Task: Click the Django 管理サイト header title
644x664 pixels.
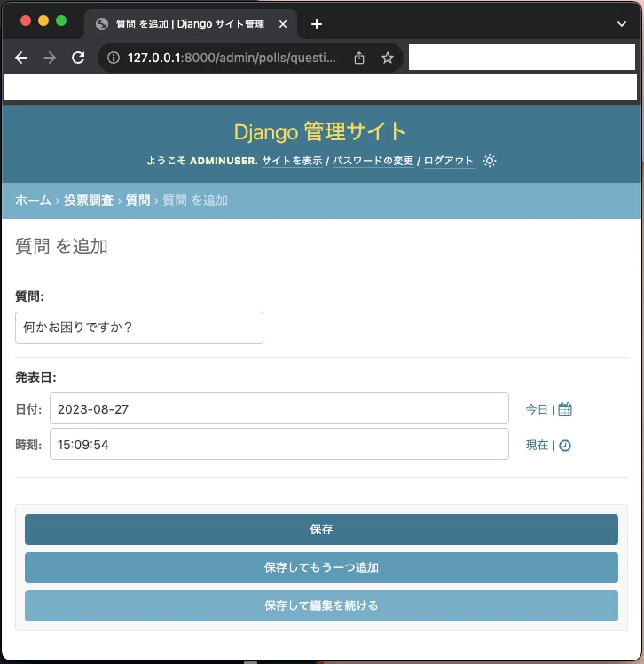Action: click(320, 131)
